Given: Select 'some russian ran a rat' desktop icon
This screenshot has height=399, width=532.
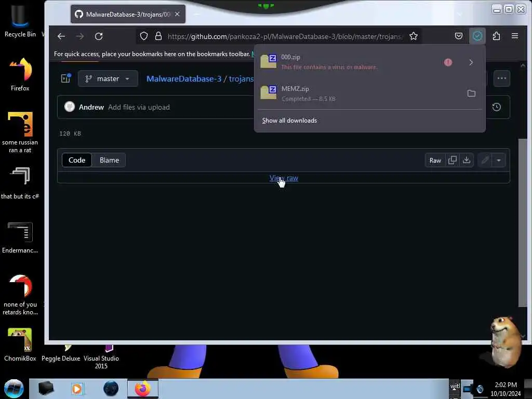Looking at the screenshot, I should pyautogui.click(x=20, y=132).
